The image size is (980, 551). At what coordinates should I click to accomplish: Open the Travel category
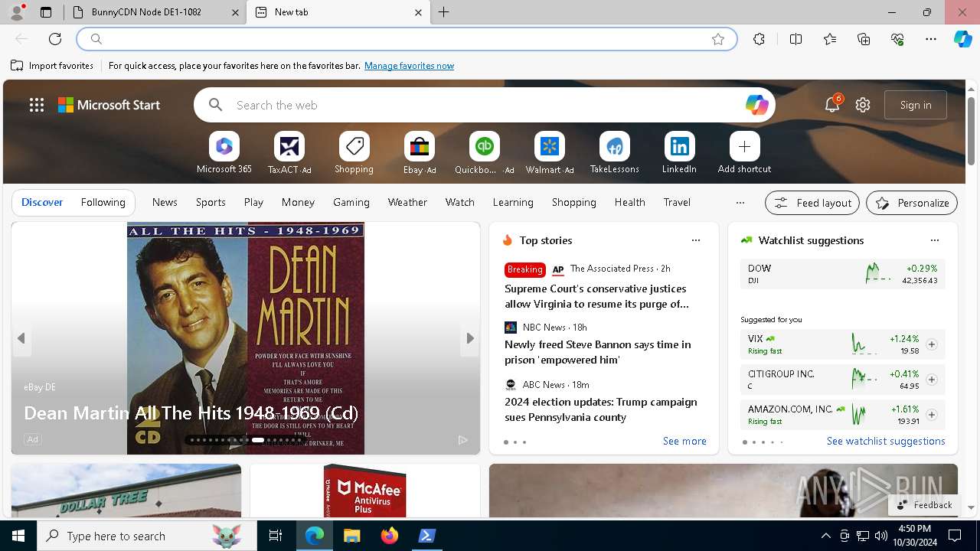tap(677, 203)
